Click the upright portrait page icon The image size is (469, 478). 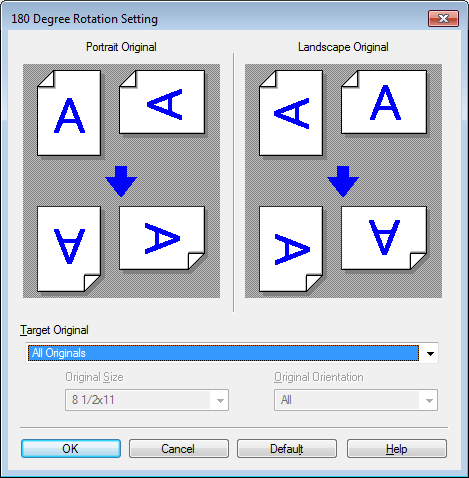[x=69, y=113]
